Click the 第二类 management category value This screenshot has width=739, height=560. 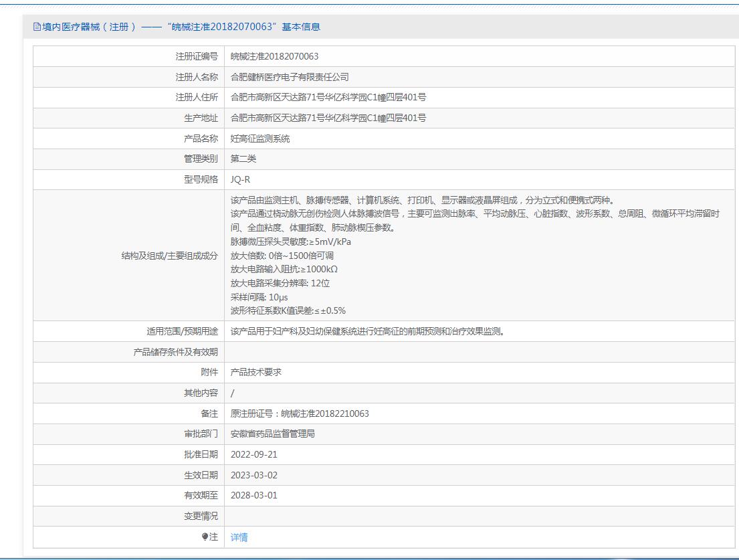(x=243, y=159)
